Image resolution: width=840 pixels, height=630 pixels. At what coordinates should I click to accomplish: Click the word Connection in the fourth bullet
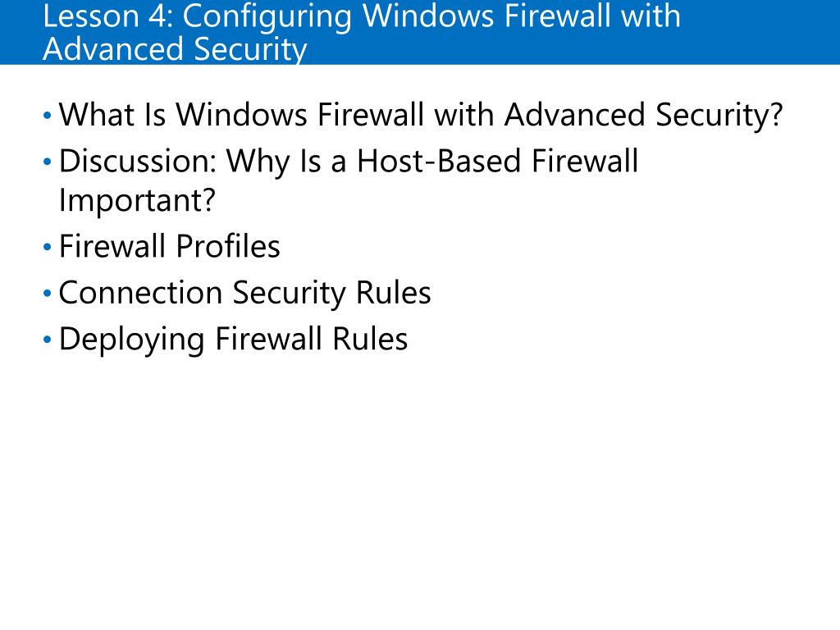(140, 294)
